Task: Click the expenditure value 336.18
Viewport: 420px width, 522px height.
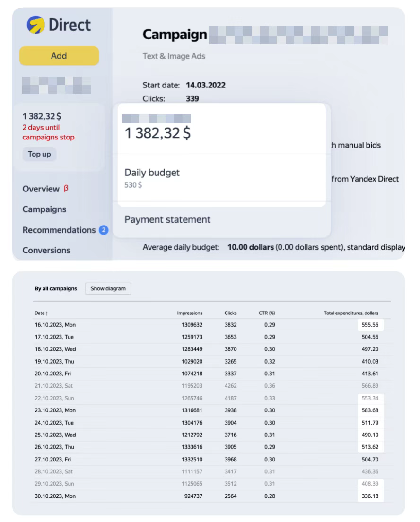Action: [370, 496]
